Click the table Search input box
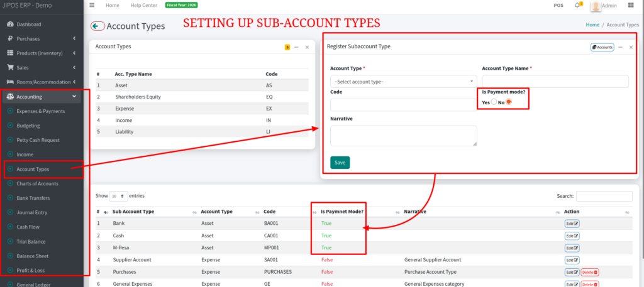 coord(604,196)
